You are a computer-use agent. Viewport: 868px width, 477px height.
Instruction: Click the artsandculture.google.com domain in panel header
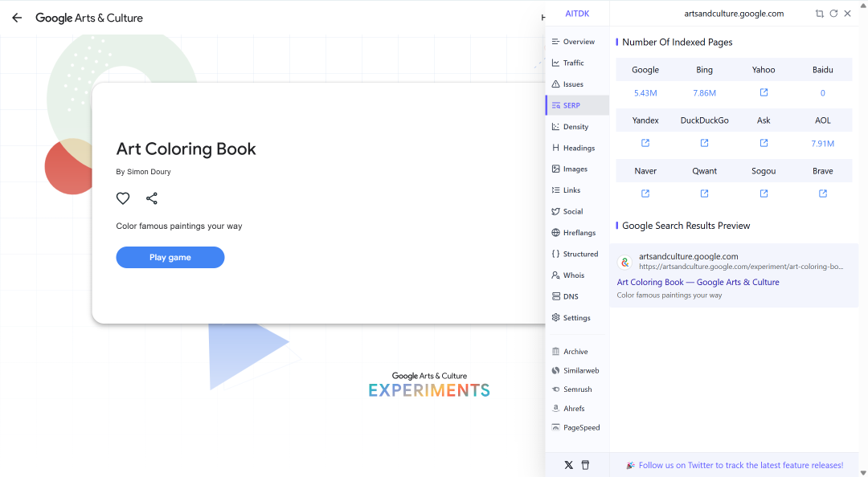point(734,14)
